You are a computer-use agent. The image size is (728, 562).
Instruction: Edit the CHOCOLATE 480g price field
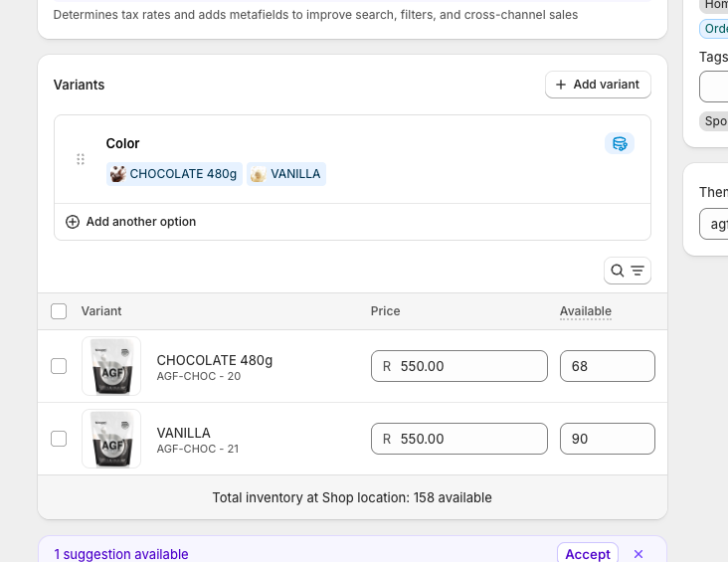click(467, 366)
